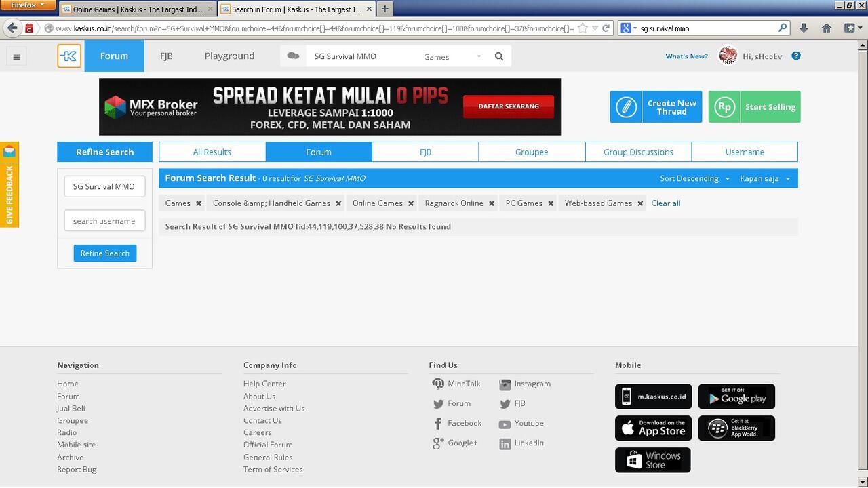Remove the Games filter tag
Image resolution: width=868 pixels, height=488 pixels.
pyautogui.click(x=199, y=203)
